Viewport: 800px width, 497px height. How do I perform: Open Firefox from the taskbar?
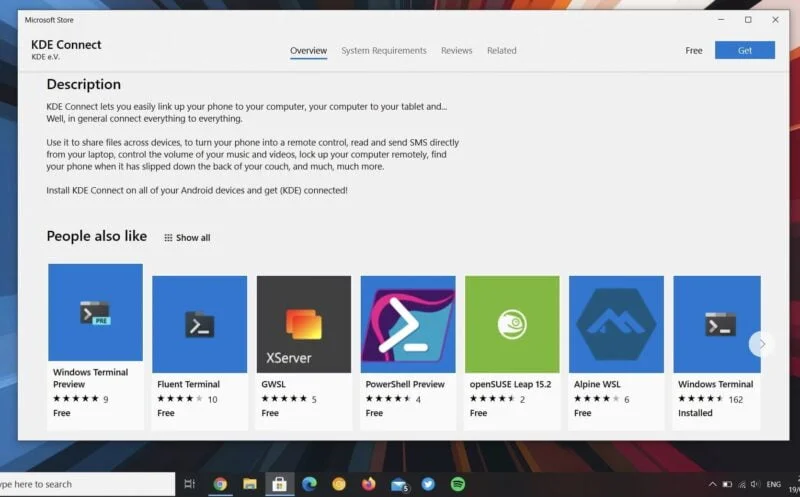coord(368,484)
